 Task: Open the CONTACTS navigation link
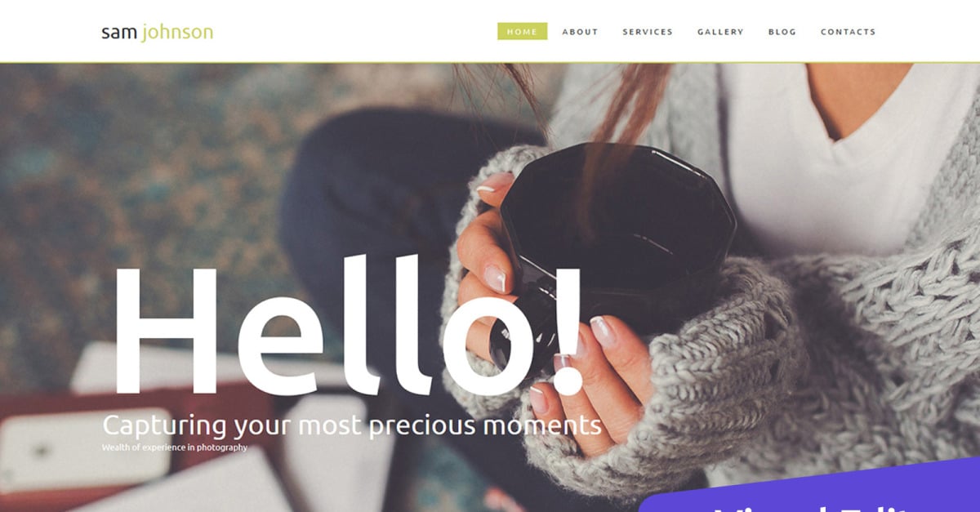pyautogui.click(x=848, y=32)
